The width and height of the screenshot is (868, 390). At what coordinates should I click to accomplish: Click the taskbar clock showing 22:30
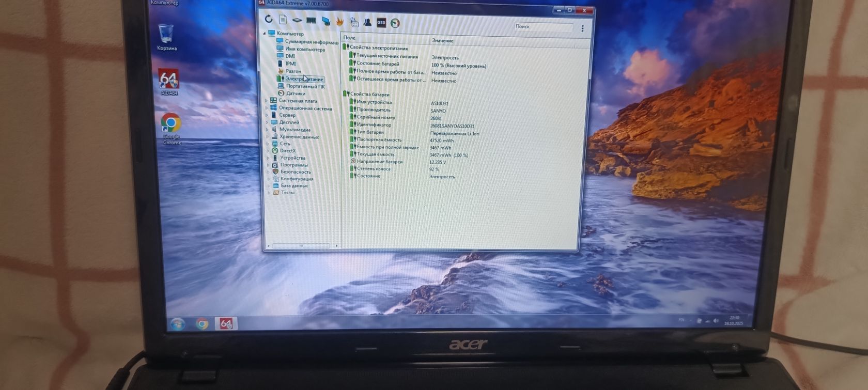point(734,320)
